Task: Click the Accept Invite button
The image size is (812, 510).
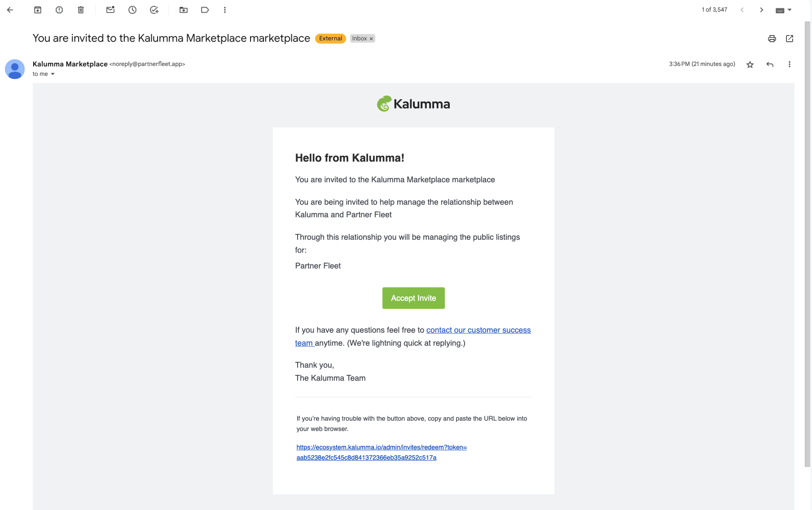Action: pyautogui.click(x=413, y=298)
